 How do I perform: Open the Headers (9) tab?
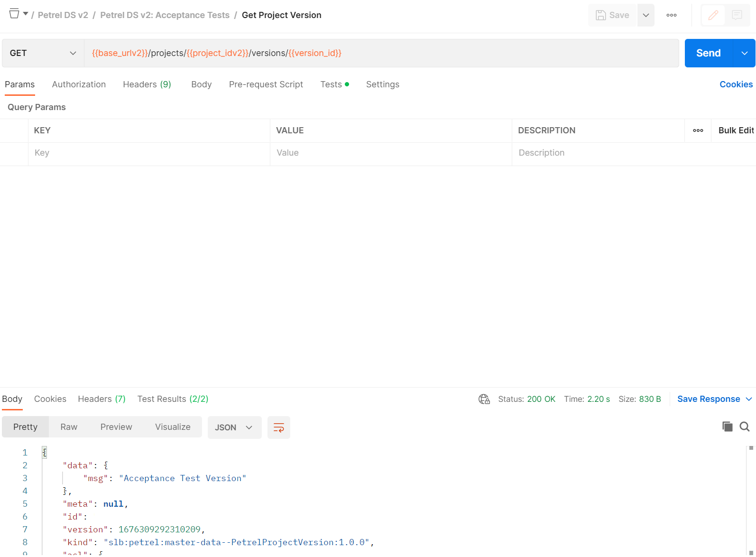click(x=147, y=84)
